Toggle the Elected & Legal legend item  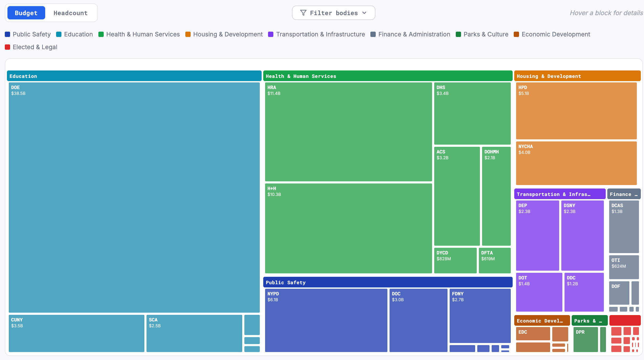point(31,47)
